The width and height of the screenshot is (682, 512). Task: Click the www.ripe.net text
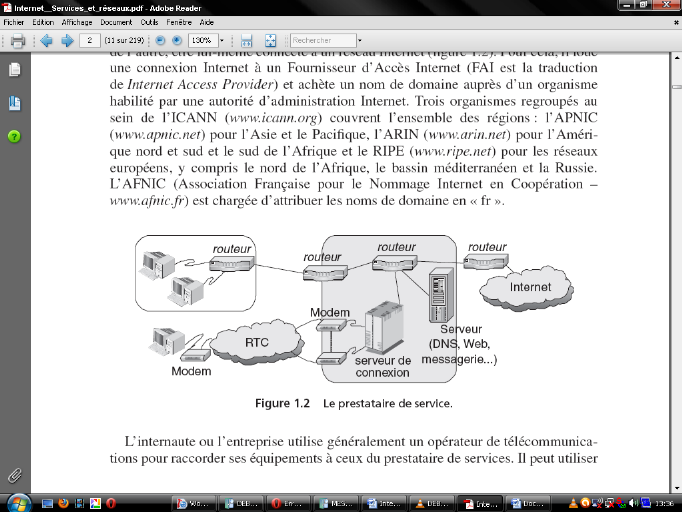click(452, 151)
